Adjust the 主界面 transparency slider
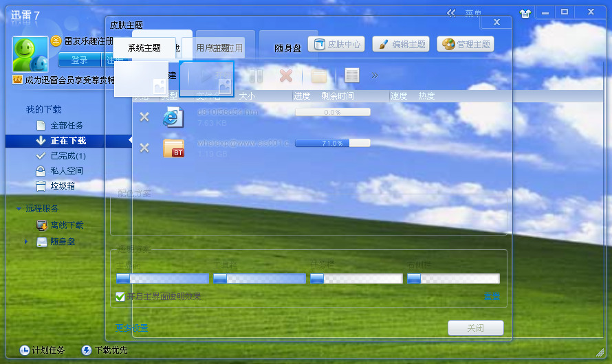The height and width of the screenshot is (364, 612). click(x=162, y=279)
